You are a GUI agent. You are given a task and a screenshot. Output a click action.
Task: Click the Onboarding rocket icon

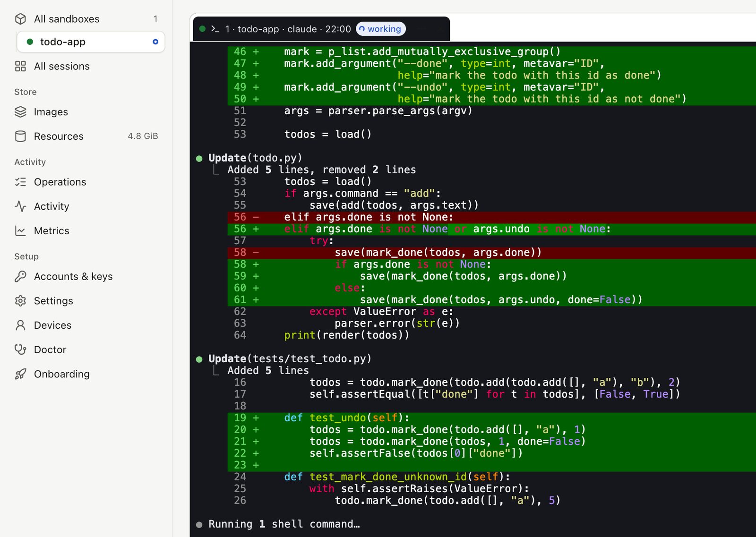pyautogui.click(x=20, y=374)
